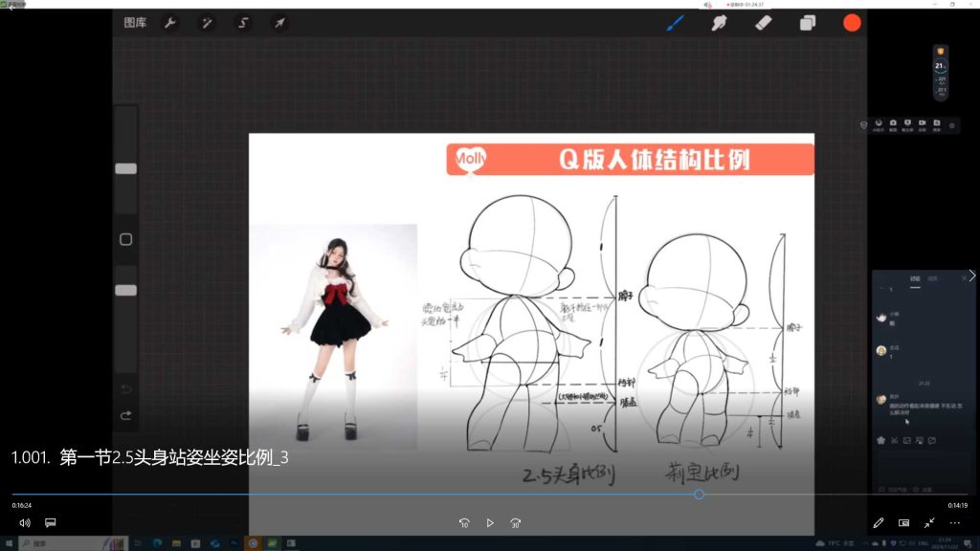Open the Procreate wrench Actions menu
The image size is (980, 551).
pyautogui.click(x=170, y=23)
